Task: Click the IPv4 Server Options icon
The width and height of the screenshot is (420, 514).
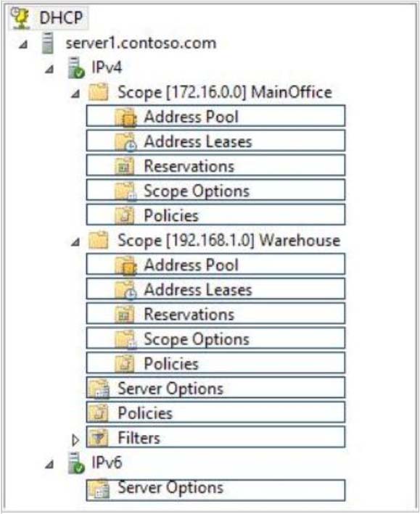Action: [x=99, y=389]
